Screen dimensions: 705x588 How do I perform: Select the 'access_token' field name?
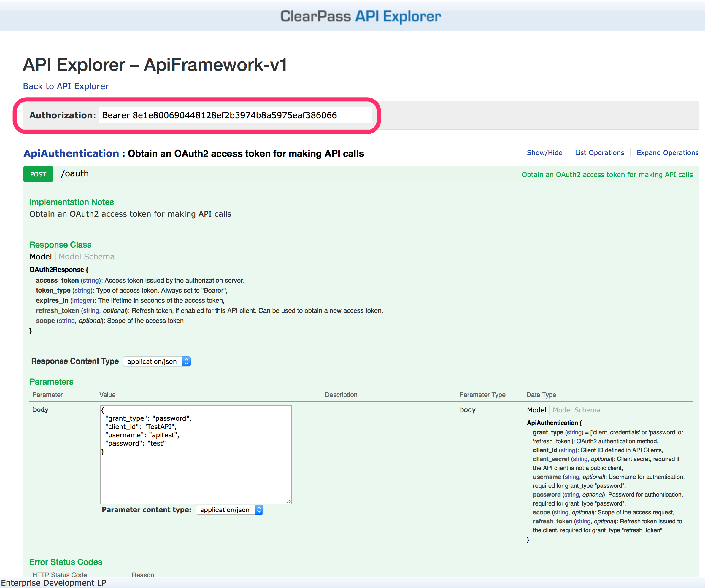57,280
